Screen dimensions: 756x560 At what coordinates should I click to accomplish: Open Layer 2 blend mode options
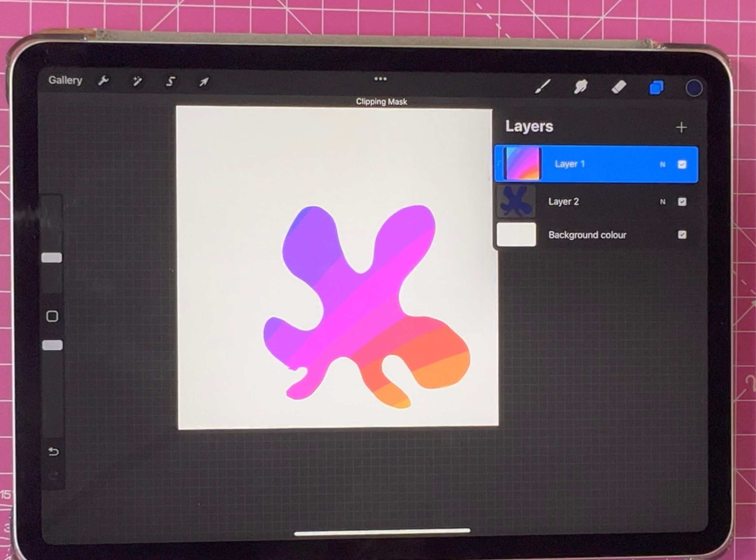662,202
